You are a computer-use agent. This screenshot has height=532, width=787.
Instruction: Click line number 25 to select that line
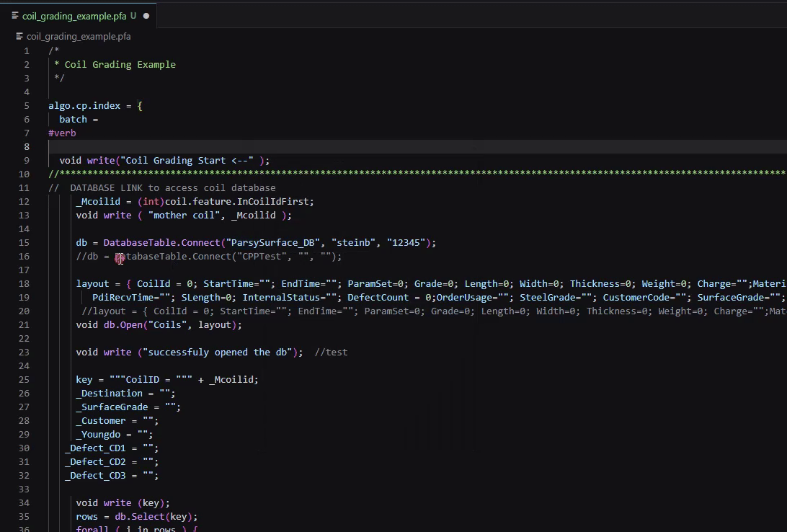pyautogui.click(x=24, y=379)
